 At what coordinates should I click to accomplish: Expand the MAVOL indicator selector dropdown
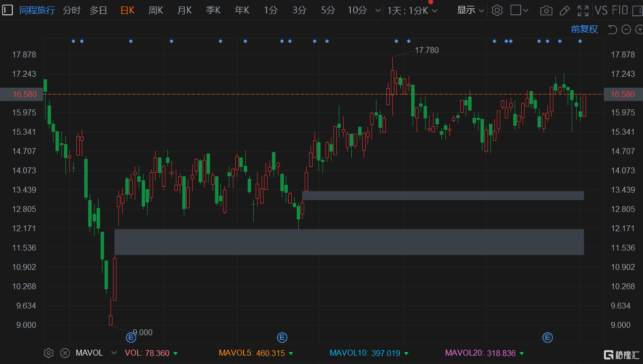114,353
